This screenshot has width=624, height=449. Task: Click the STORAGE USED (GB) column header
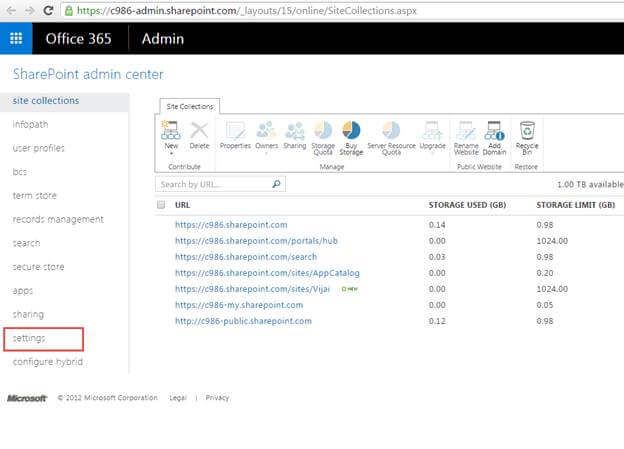point(467,205)
